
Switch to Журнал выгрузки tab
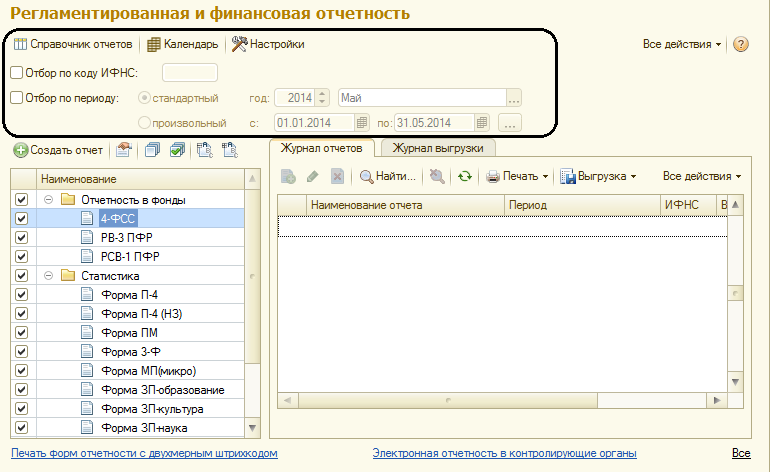coord(438,148)
